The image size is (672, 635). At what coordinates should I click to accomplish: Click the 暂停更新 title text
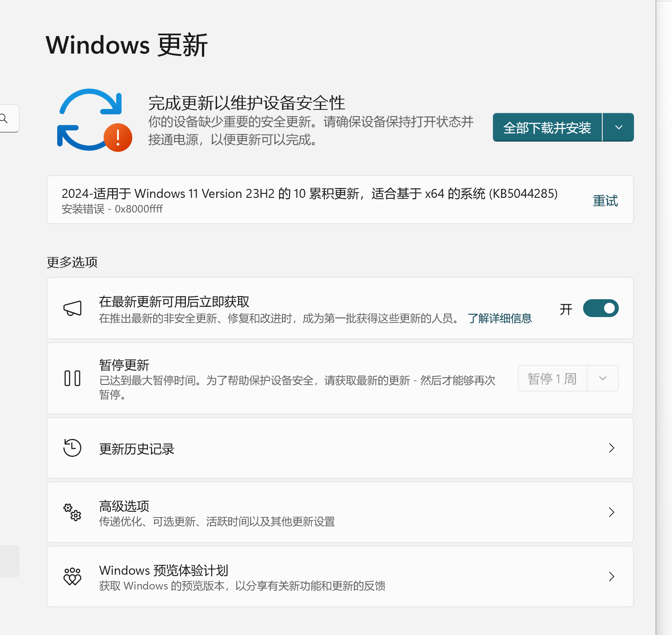pos(124,365)
